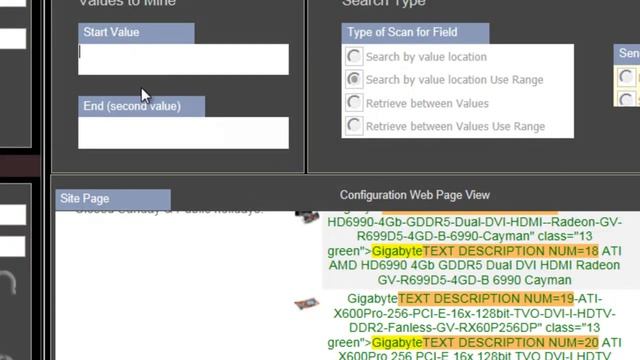Click the HD6990 graphics card thumbnail

coord(307,217)
